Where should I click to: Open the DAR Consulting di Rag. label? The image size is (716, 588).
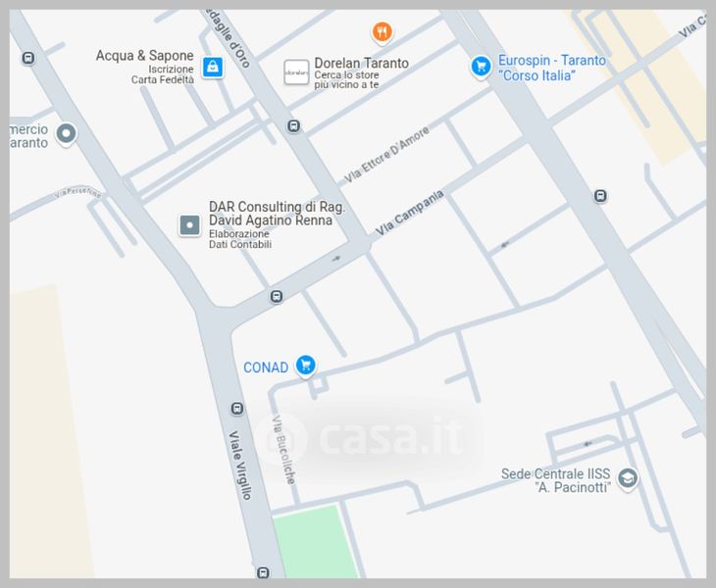277,207
